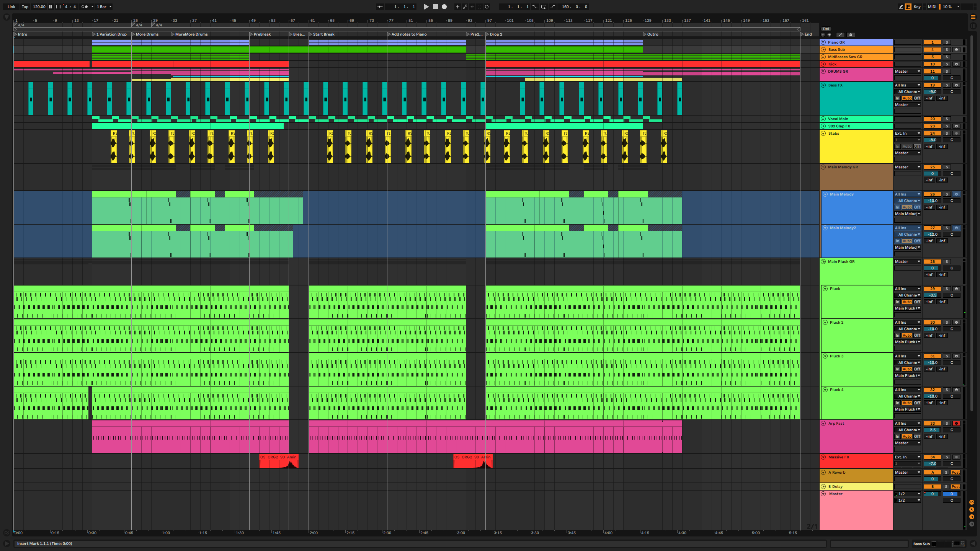This screenshot has height=551, width=980.
Task: Toggle Automation Mode icon above track list
Action: [840, 34]
